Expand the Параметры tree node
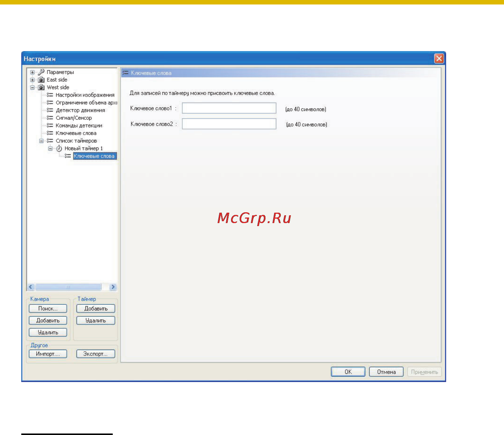The width and height of the screenshot is (504, 435). tap(32, 72)
